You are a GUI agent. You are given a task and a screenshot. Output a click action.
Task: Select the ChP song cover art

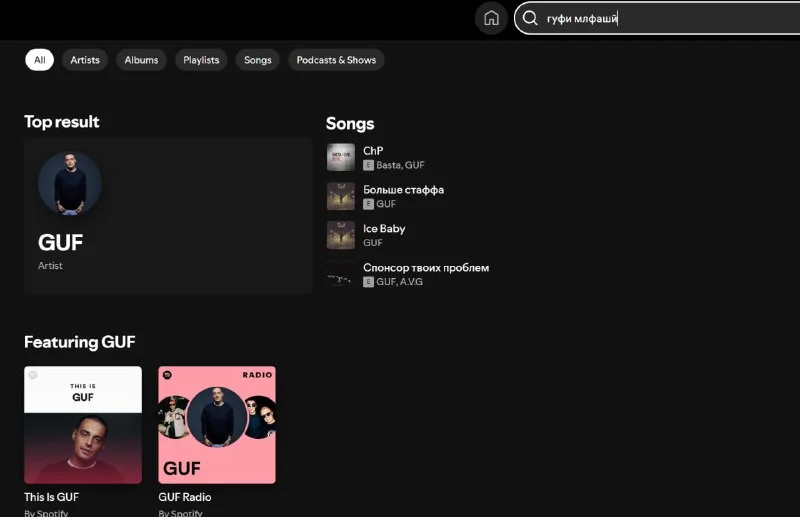(x=341, y=157)
